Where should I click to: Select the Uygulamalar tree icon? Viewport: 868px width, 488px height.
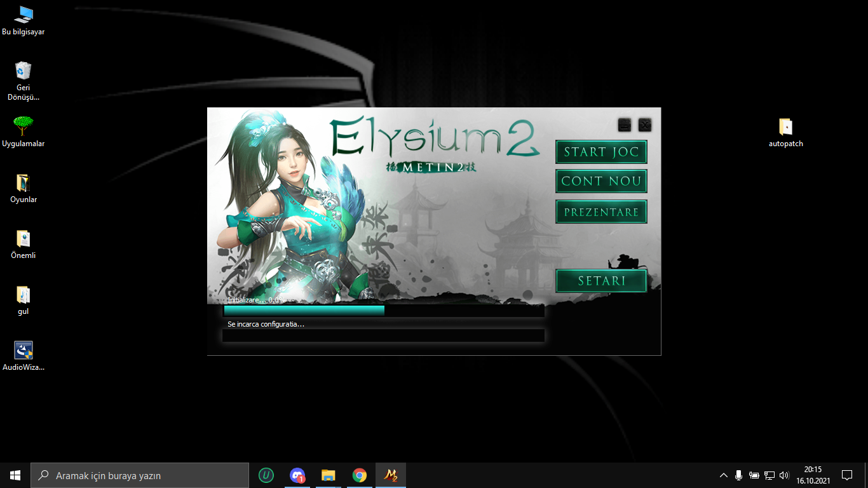23,132
